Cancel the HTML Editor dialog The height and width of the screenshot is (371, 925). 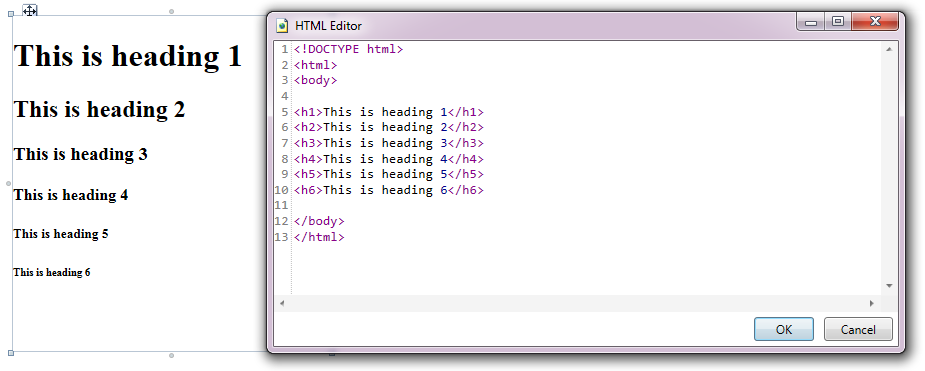coord(858,329)
